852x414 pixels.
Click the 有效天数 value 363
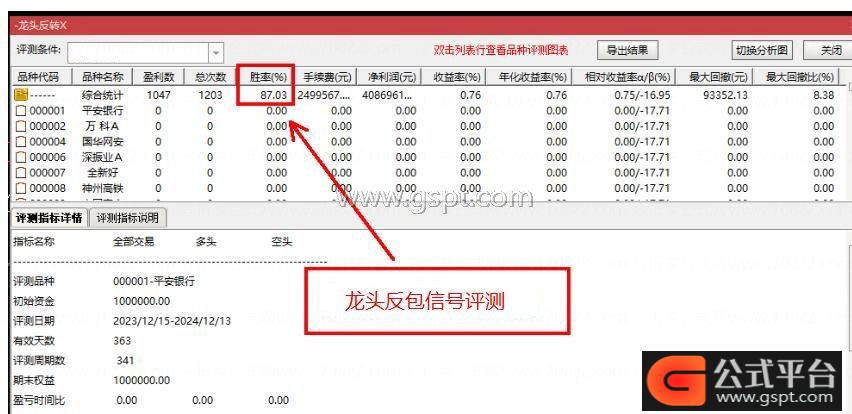pyautogui.click(x=122, y=341)
